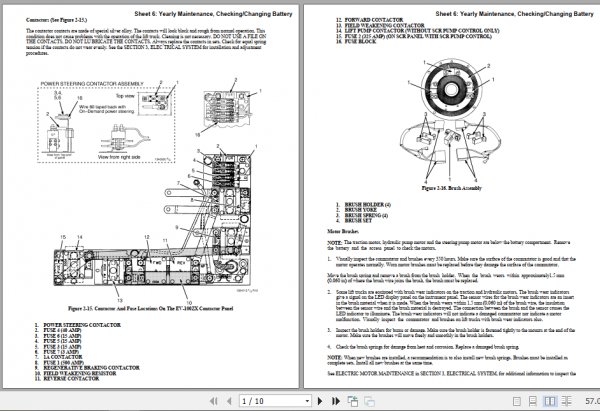Switch to continuous page layout
Image resolution: width=600 pixels, height=411 pixels.
[533, 401]
